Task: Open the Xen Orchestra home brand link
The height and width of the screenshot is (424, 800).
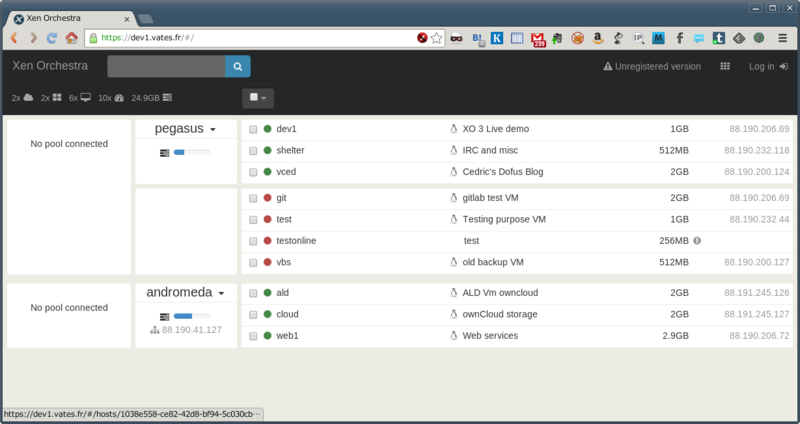Action: (50, 66)
